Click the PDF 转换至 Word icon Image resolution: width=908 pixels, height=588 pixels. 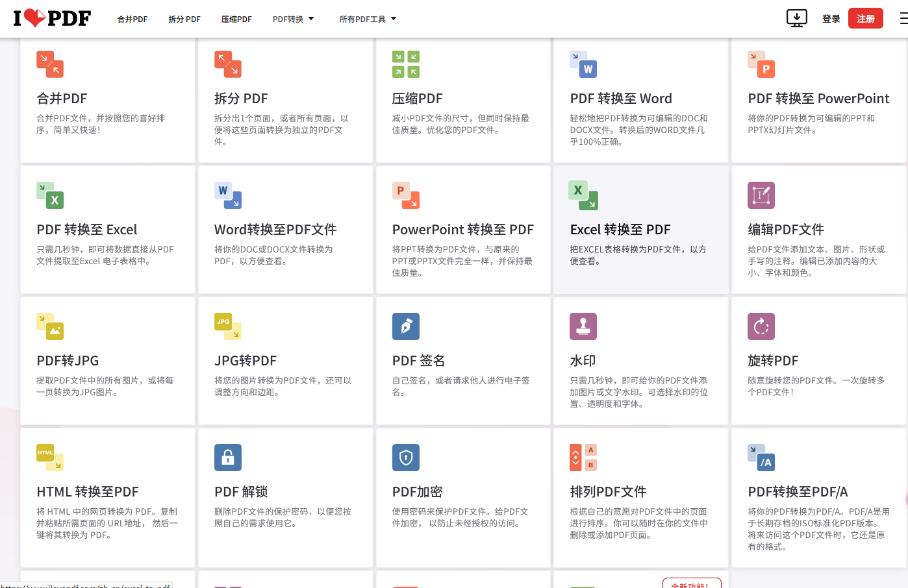click(x=583, y=64)
